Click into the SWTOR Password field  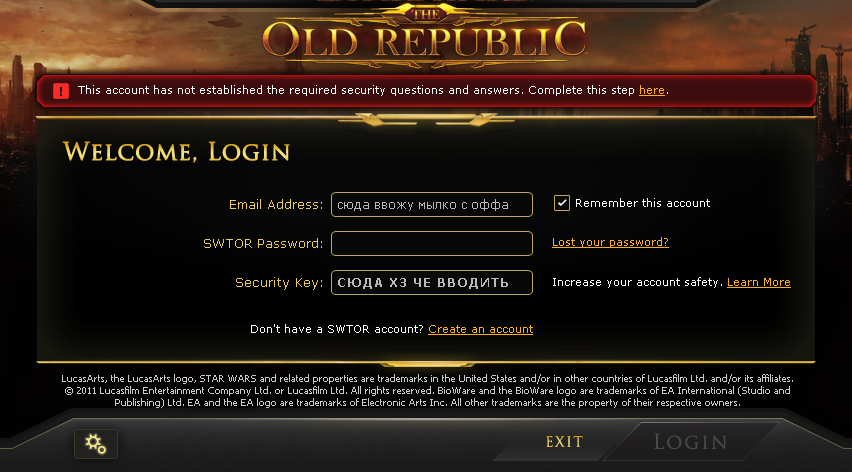pyautogui.click(x=432, y=243)
